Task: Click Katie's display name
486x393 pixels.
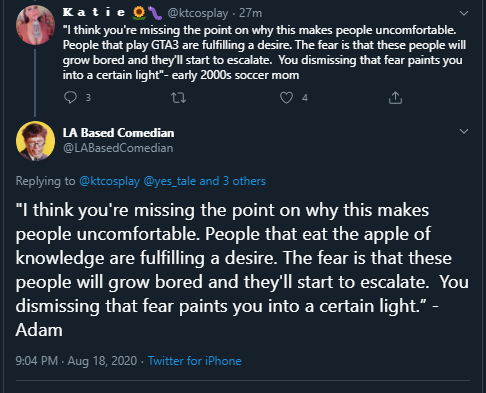Action: (94, 13)
